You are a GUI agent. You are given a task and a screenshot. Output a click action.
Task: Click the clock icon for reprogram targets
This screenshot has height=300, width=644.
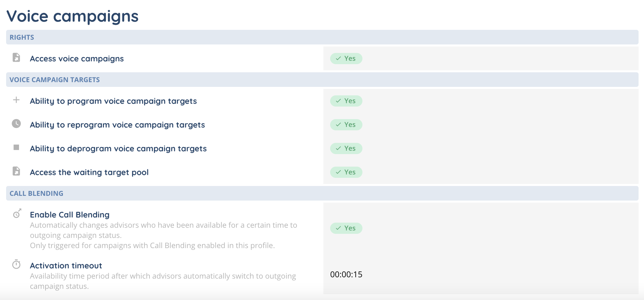pyautogui.click(x=16, y=124)
